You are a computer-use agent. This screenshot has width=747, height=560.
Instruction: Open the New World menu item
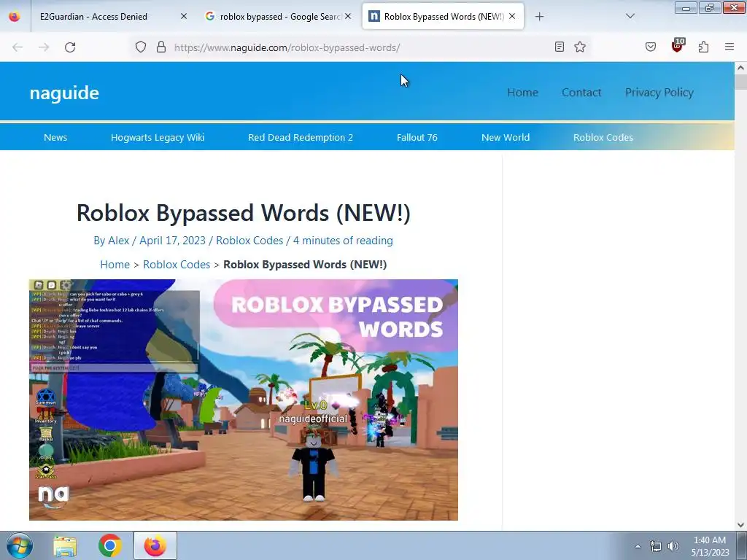click(x=506, y=137)
